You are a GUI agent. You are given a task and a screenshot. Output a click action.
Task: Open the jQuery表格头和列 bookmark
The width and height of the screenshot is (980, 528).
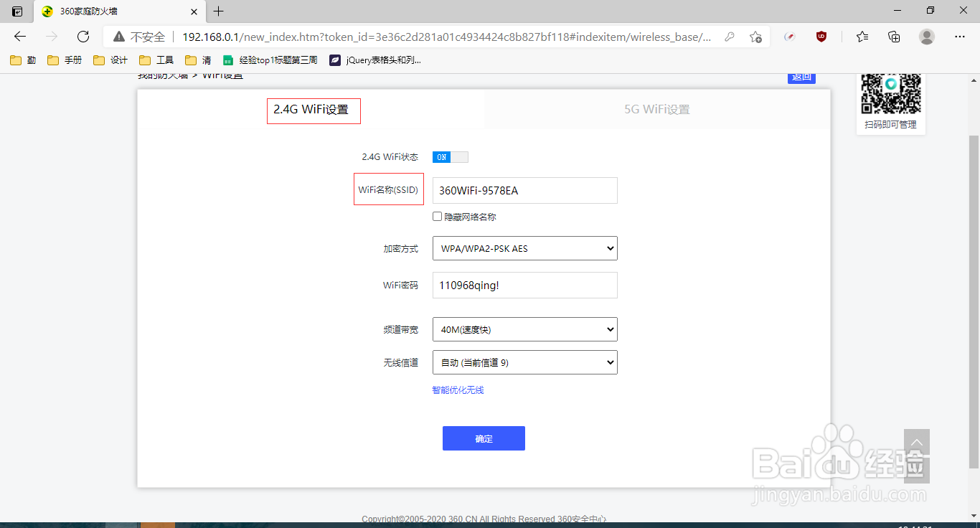point(375,60)
